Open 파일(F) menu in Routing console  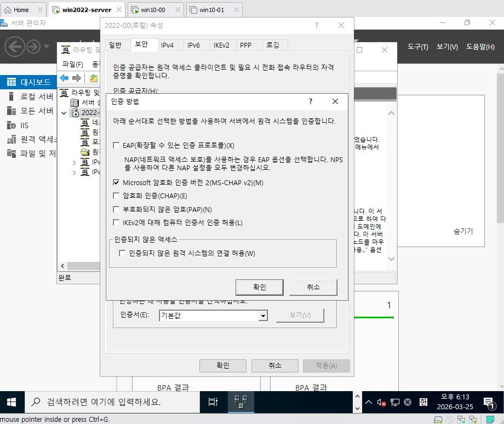pos(73,64)
